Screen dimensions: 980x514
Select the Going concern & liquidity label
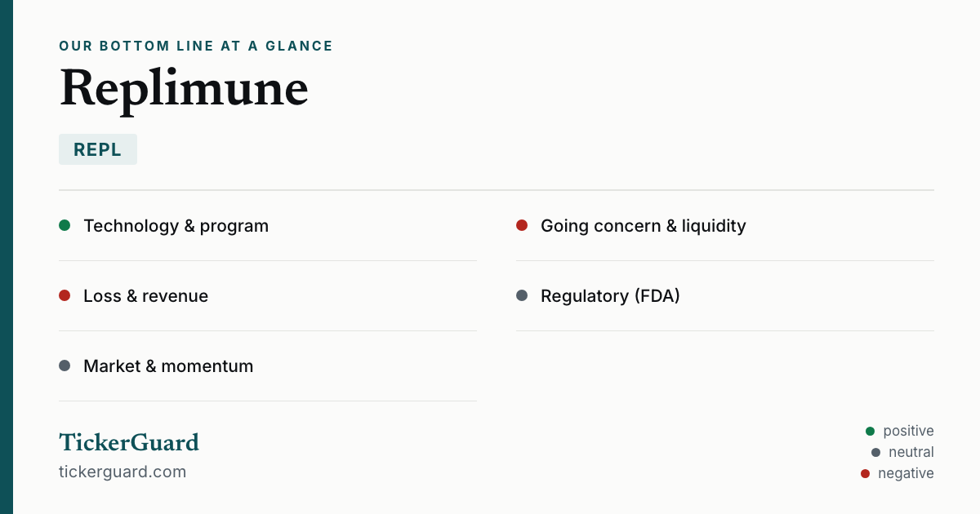click(x=644, y=226)
